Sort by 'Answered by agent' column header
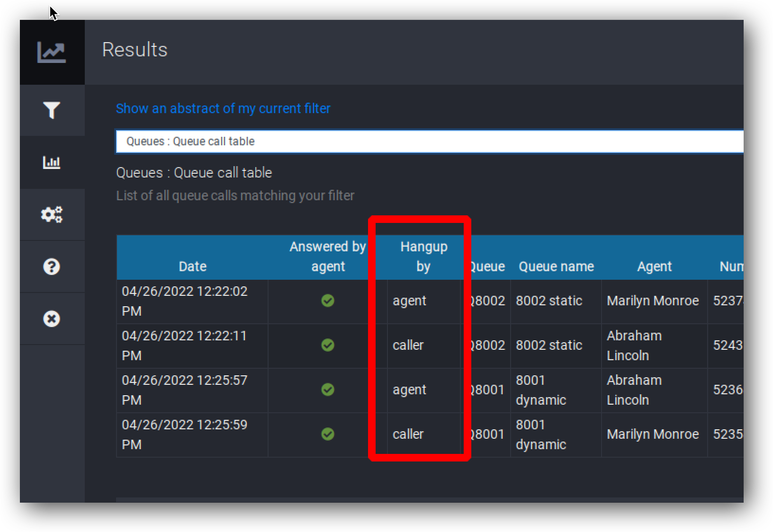 pyautogui.click(x=328, y=257)
